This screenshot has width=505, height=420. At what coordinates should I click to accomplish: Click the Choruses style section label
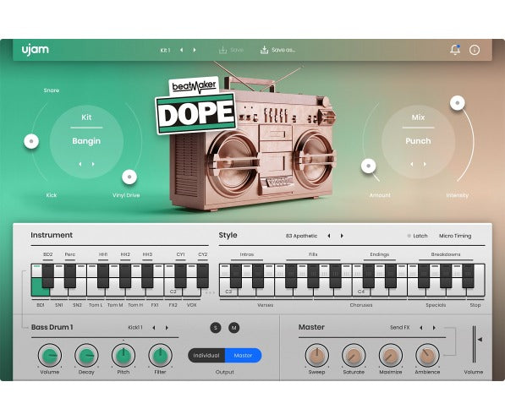pos(361,305)
